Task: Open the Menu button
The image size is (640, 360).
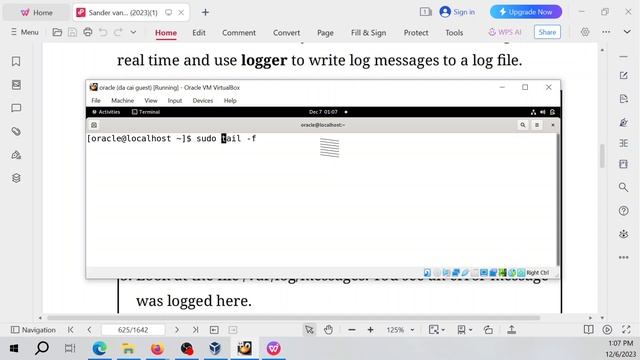Action: pyautogui.click(x=24, y=32)
